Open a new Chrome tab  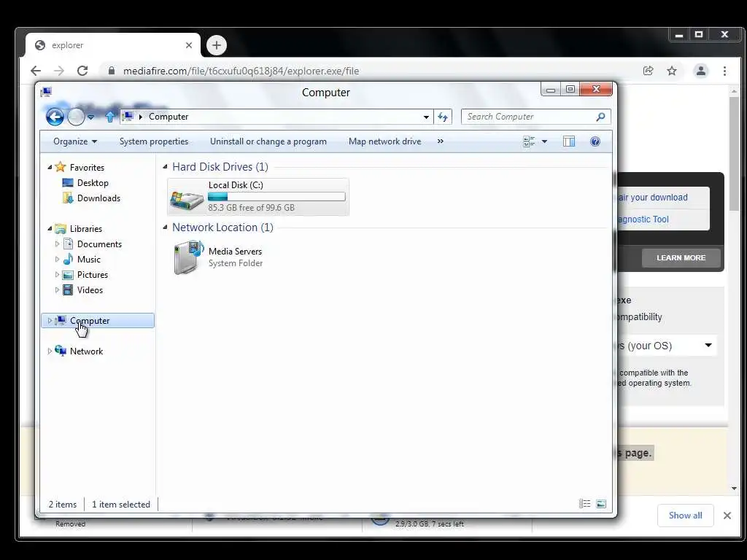coord(217,45)
